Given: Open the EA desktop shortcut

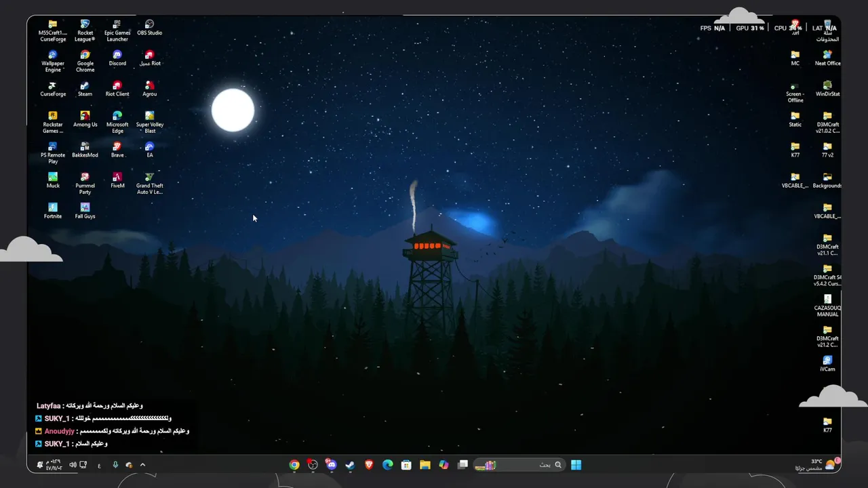Looking at the screenshot, I should click(150, 150).
